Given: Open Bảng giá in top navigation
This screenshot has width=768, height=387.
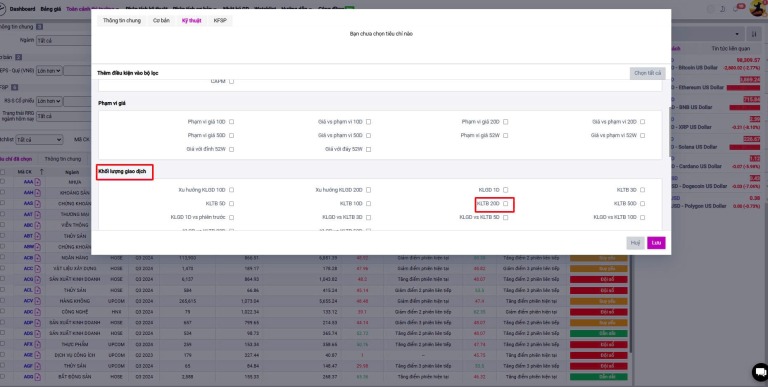Looking at the screenshot, I should [50, 9].
